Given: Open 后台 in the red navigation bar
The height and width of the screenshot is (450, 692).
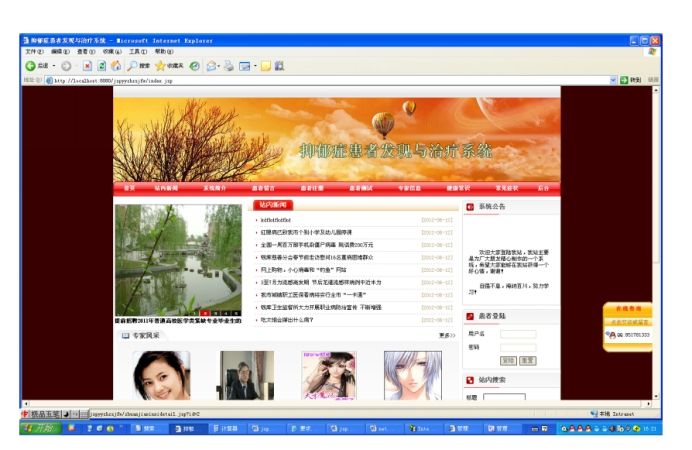Looking at the screenshot, I should coord(543,188).
